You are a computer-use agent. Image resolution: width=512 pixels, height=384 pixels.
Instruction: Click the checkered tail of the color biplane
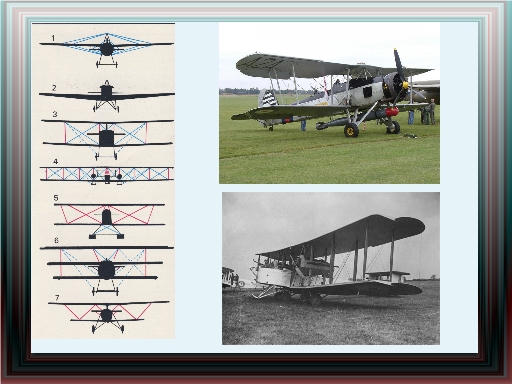267,98
